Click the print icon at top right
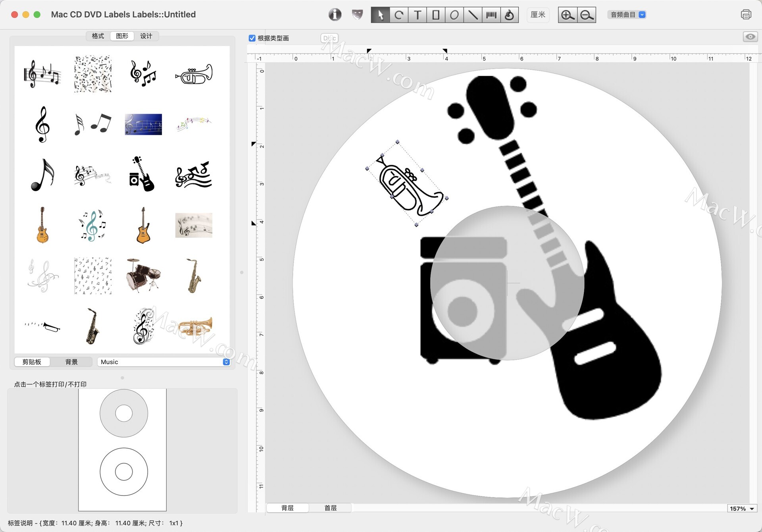The image size is (762, 532). pos(746,15)
